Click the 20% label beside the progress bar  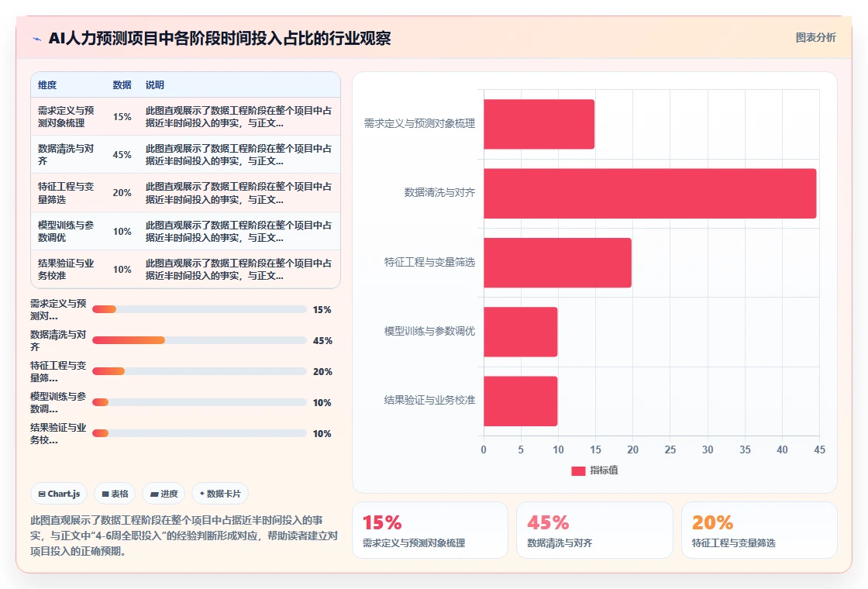tap(322, 372)
